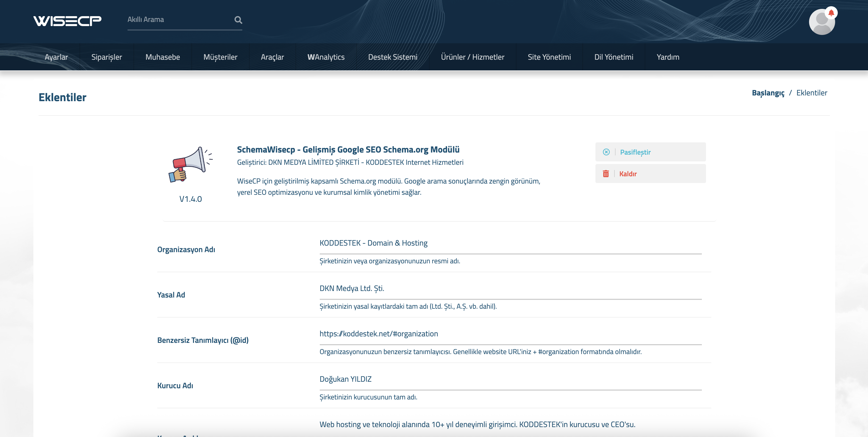Go to Başlangıç breadcrumb link

[768, 93]
